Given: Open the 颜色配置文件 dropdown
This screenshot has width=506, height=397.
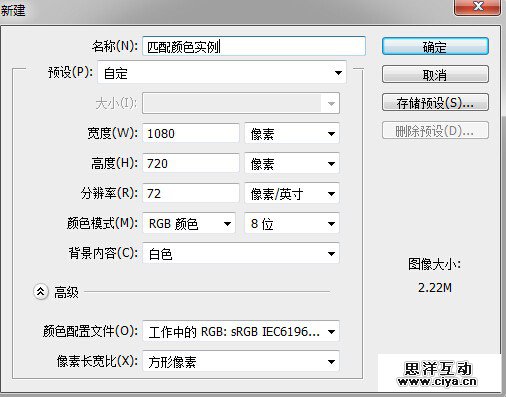Looking at the screenshot, I should click(x=241, y=331).
